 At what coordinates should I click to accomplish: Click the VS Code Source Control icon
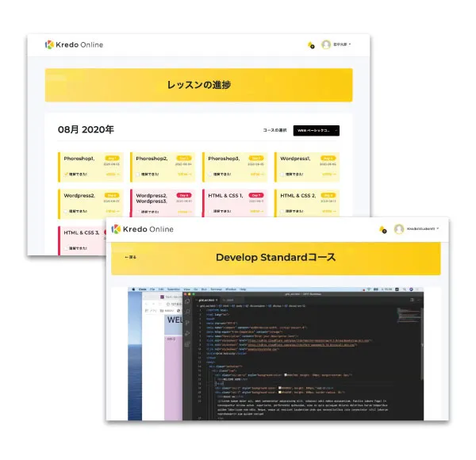pyautogui.click(x=187, y=323)
